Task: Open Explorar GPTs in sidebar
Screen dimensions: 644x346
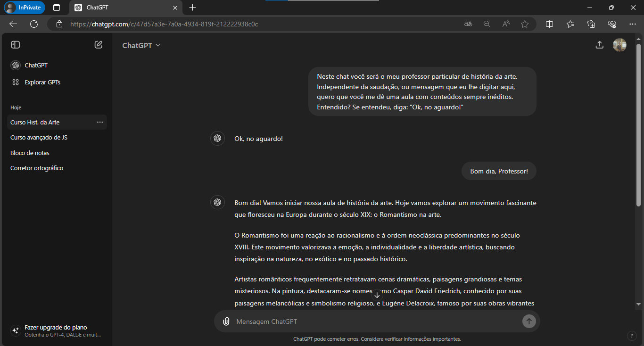Action: point(58,82)
